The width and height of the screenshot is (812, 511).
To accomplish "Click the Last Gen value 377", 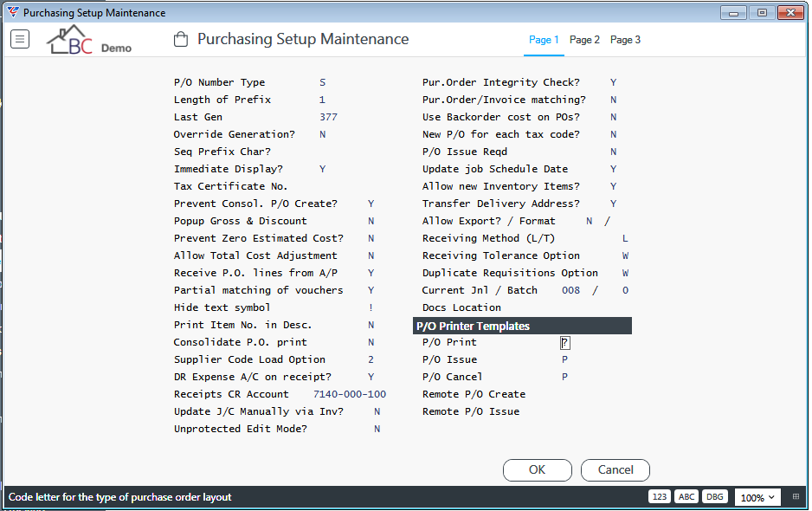I will tap(328, 117).
